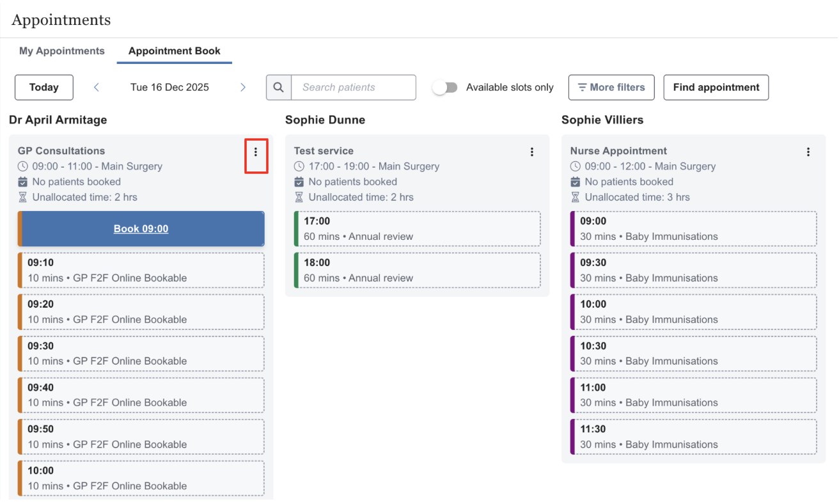
Task: Go to next day with right chevron
Action: point(243,88)
